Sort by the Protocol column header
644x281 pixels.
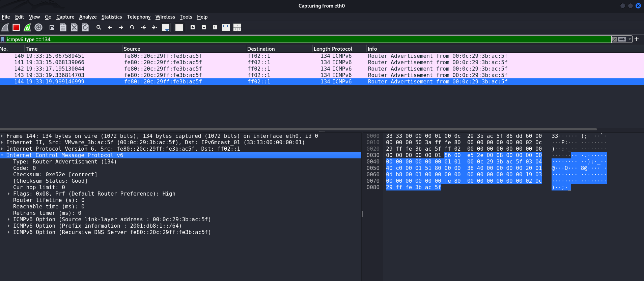pos(349,49)
